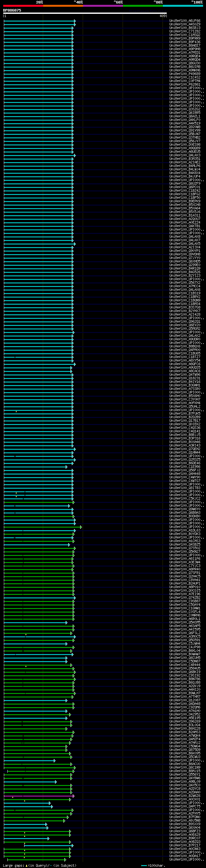Select hit label UniRef100_A7PED1

tap(185, 52)
